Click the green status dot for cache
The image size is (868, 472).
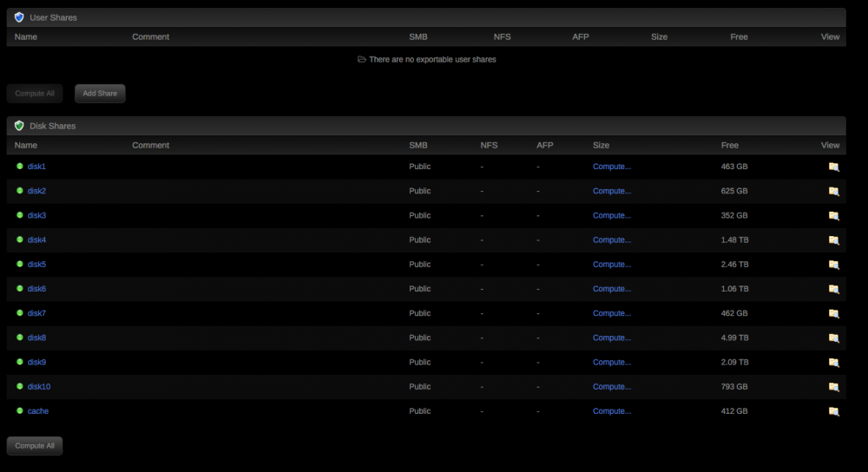click(20, 410)
